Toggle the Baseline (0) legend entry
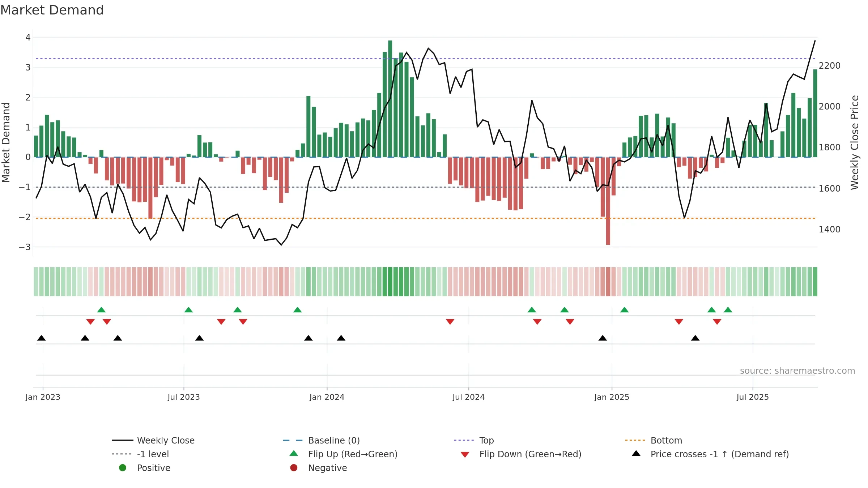Image resolution: width=868 pixels, height=488 pixels. [321, 440]
